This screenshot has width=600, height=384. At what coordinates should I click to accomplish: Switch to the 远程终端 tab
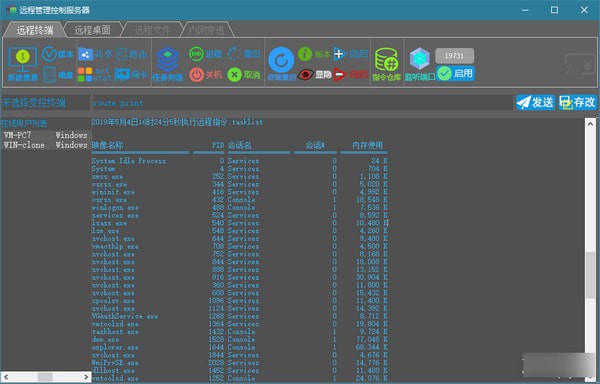(35, 30)
